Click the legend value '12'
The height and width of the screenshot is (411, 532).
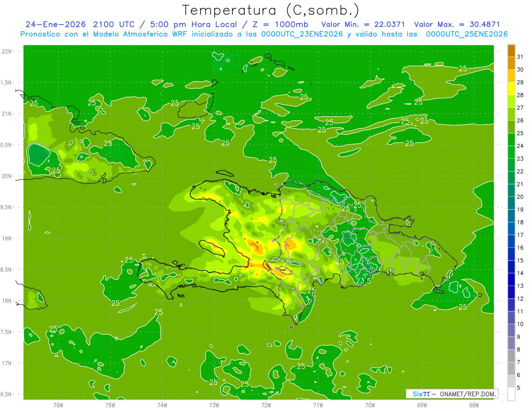(520, 299)
